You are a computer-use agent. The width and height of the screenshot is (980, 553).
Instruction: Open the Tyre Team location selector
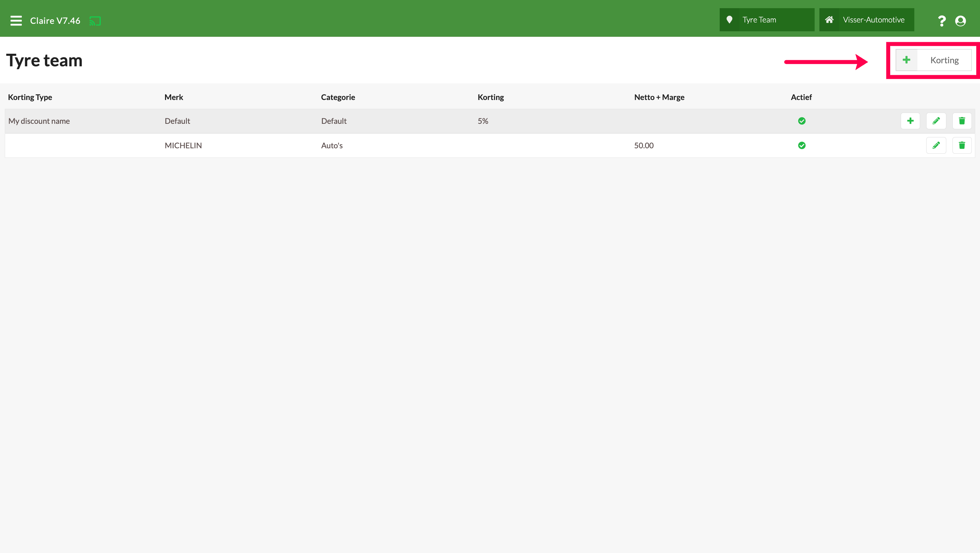click(767, 20)
